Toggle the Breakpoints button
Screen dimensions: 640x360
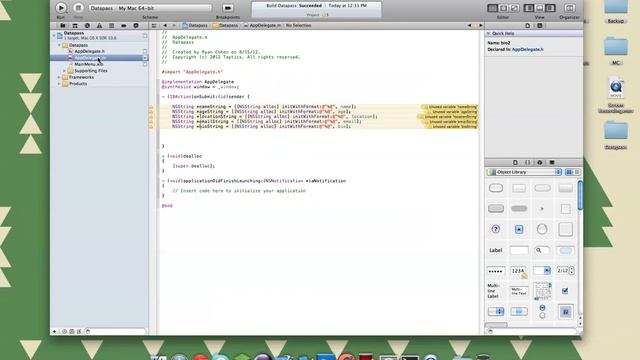point(228,8)
